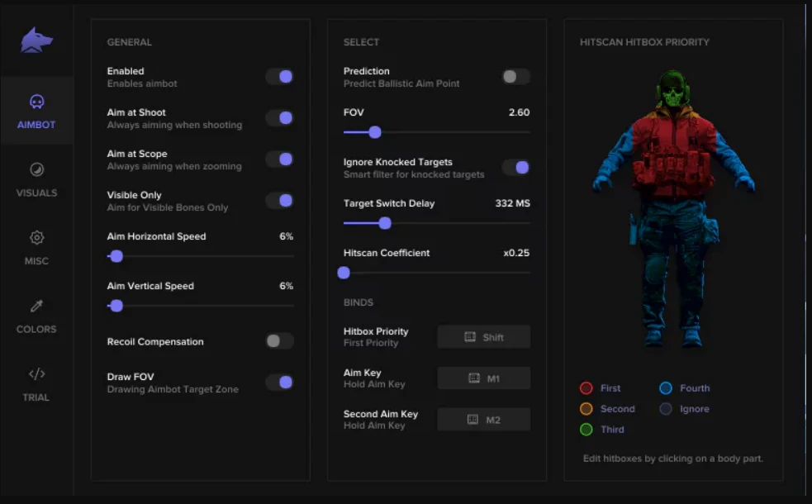Image resolution: width=812 pixels, height=504 pixels.
Task: Toggle the Enabled switch off
Action: tap(279, 77)
